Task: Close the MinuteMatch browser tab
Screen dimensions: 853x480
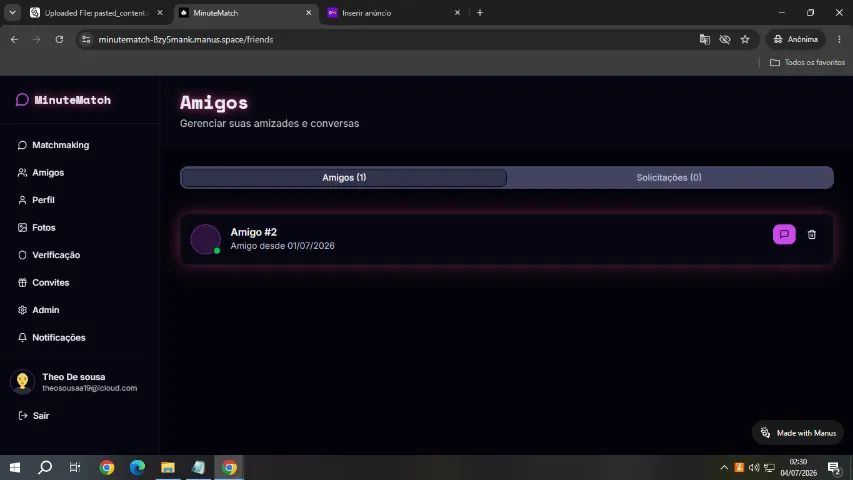Action: 308,13
